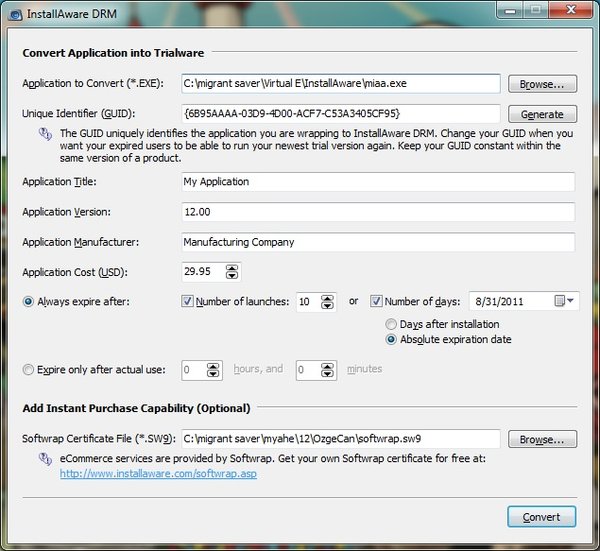The height and width of the screenshot is (551, 600).
Task: Click the hours value field
Action: 194,370
